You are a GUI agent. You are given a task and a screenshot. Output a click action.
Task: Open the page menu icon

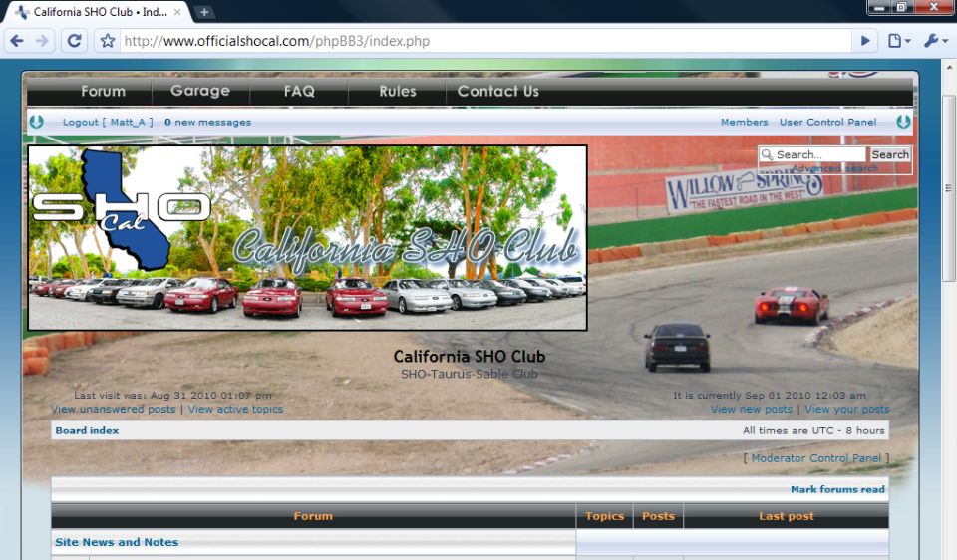coord(899,41)
